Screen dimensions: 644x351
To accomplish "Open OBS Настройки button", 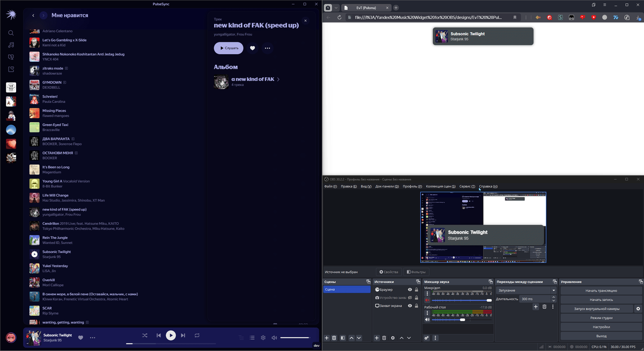I will 601,327.
